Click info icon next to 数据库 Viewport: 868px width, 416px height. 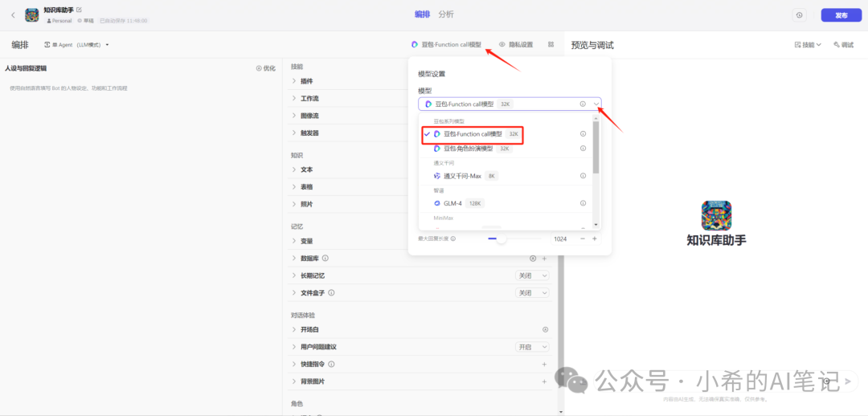tap(325, 259)
